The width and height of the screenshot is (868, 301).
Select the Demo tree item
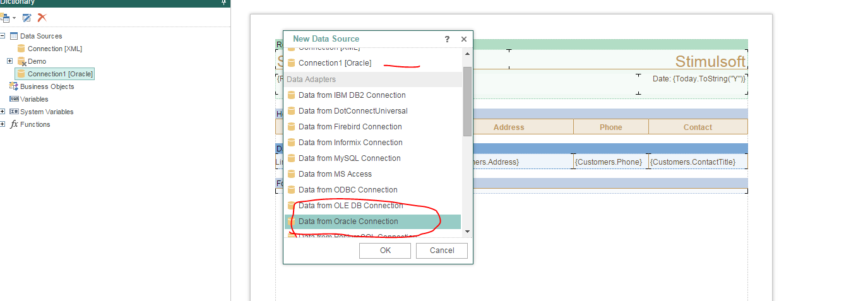tap(37, 61)
